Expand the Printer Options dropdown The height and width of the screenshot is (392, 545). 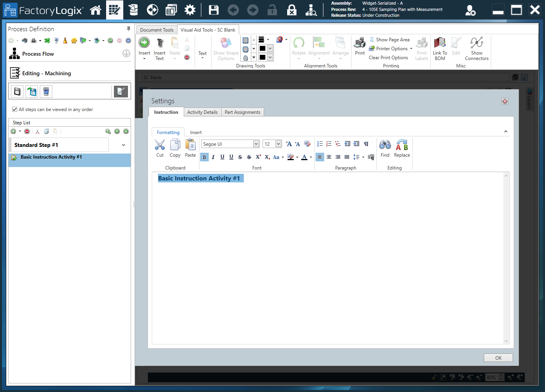[x=410, y=48]
